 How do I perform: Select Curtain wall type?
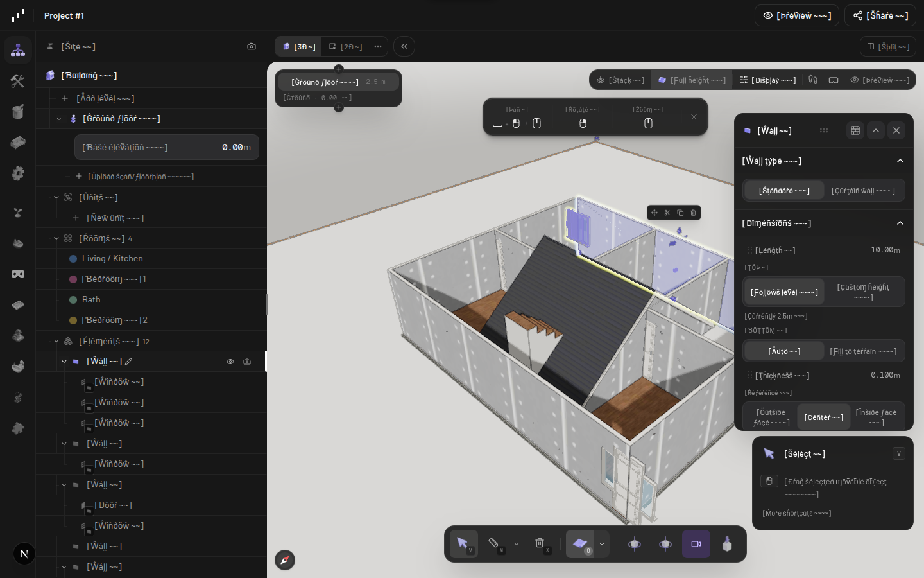coord(863,191)
